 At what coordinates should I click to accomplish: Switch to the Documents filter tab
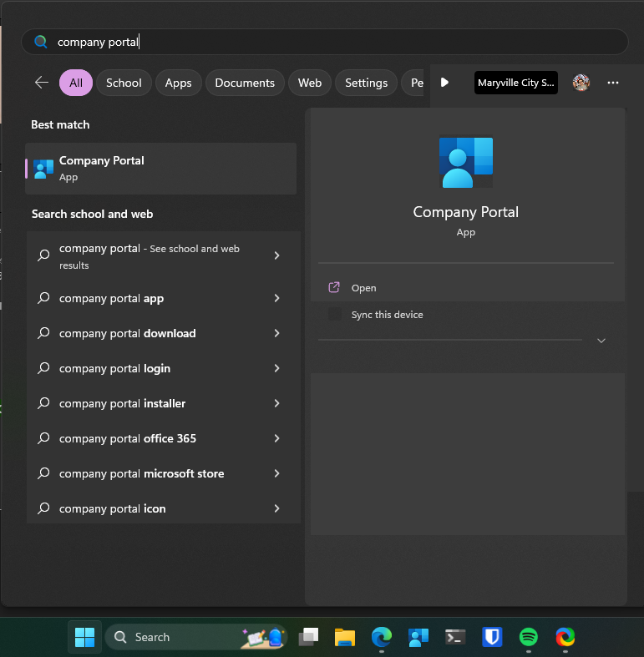pyautogui.click(x=245, y=83)
